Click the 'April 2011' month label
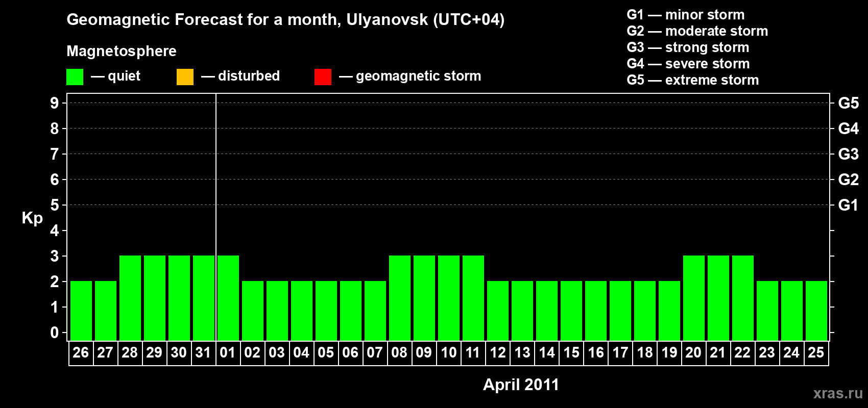Image resolution: width=868 pixels, height=408 pixels. [x=521, y=385]
